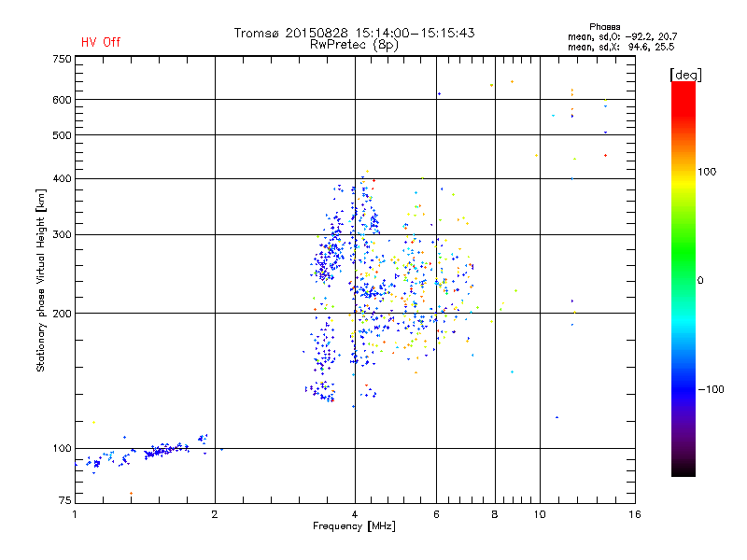
Task: Click the y-axis title 'Stationary phase Virtual Height [km]'
Action: pos(40,280)
